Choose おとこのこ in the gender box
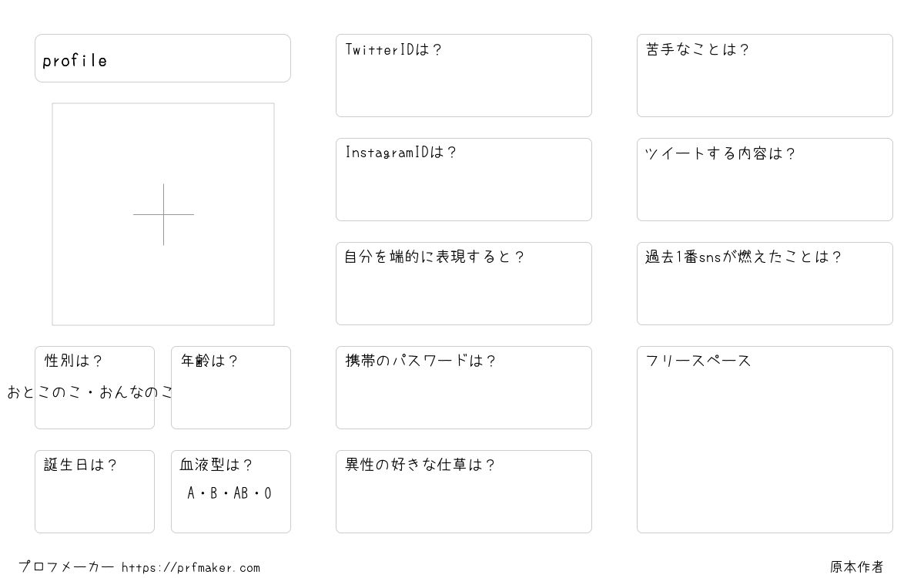Image resolution: width=924 pixels, height=578 pixels. [42, 392]
